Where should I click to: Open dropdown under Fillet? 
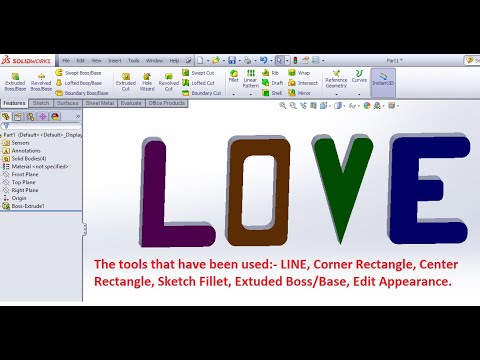click(x=234, y=94)
